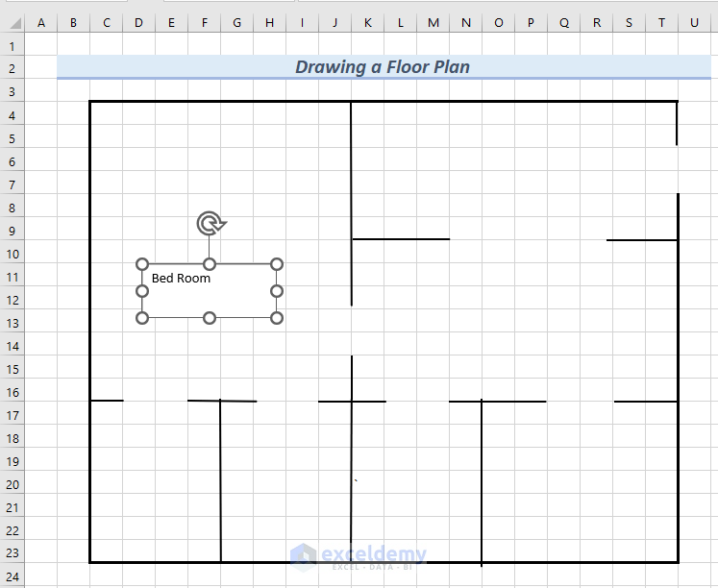Select row 3 header
The image size is (718, 588).
pos(12,91)
